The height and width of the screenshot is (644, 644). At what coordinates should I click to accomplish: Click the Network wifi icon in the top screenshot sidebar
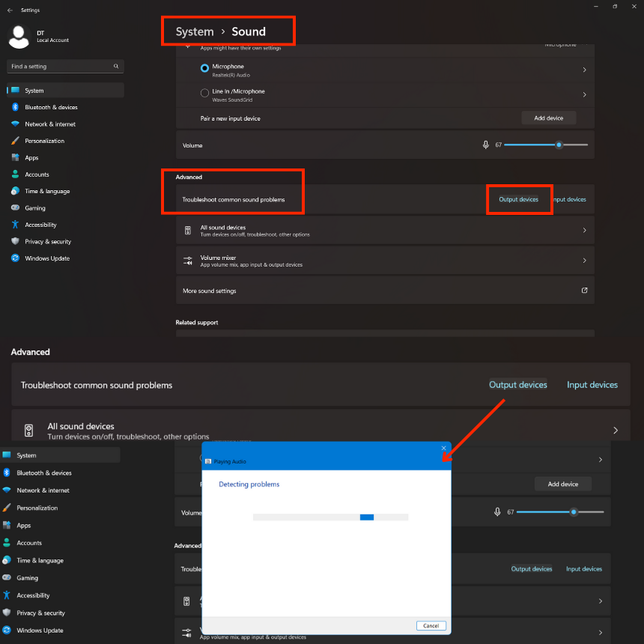click(x=15, y=124)
